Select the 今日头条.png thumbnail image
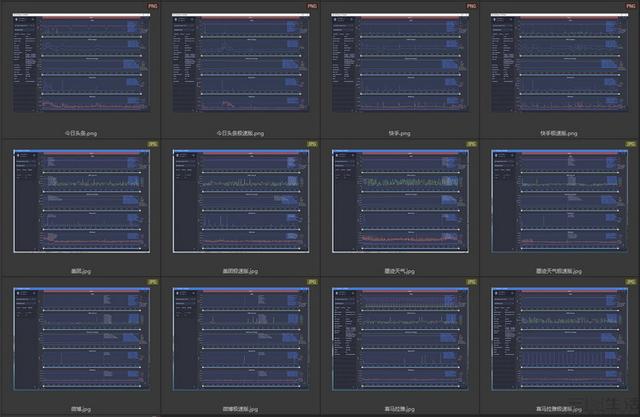 tap(82, 63)
